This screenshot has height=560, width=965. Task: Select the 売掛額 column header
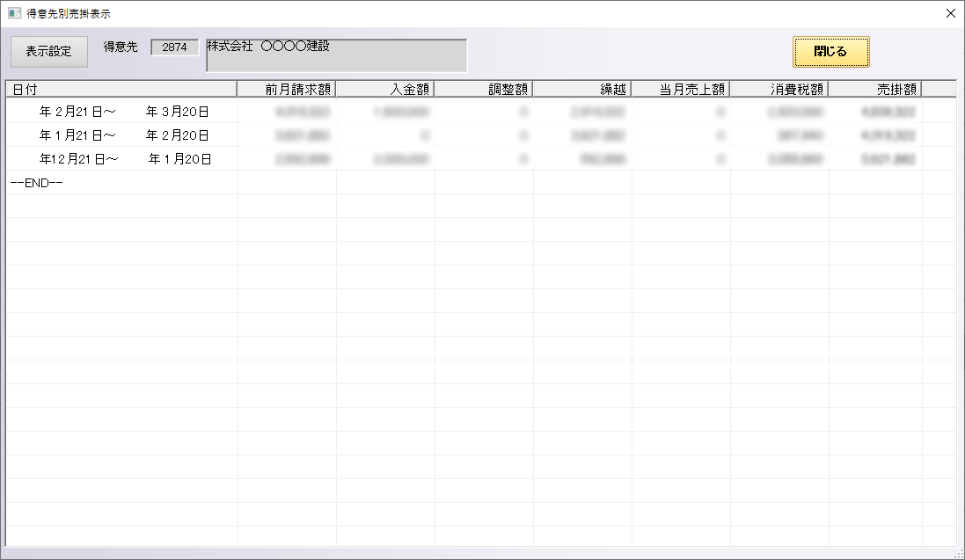[x=874, y=89]
